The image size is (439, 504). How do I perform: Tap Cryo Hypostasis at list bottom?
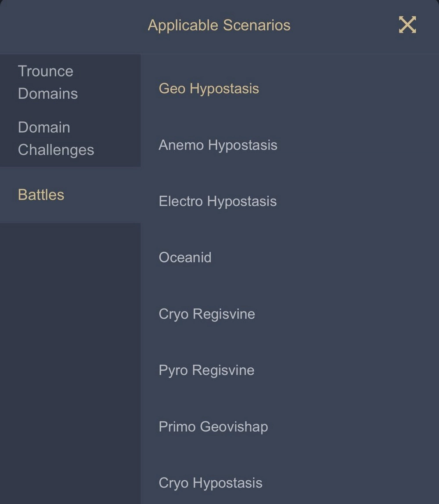click(x=210, y=483)
